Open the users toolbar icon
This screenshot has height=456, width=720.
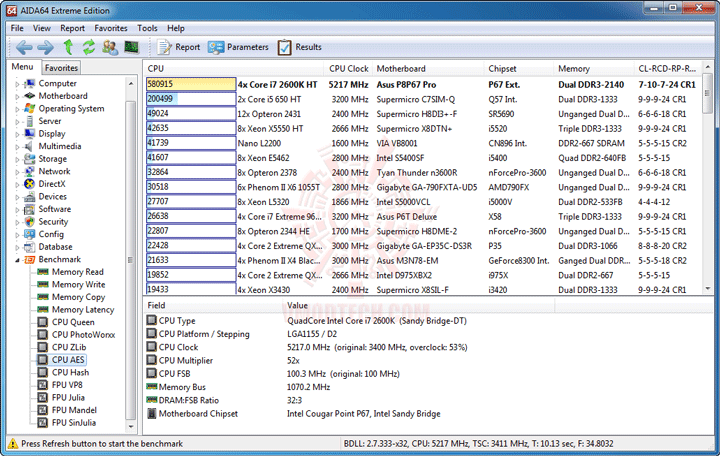(110, 47)
